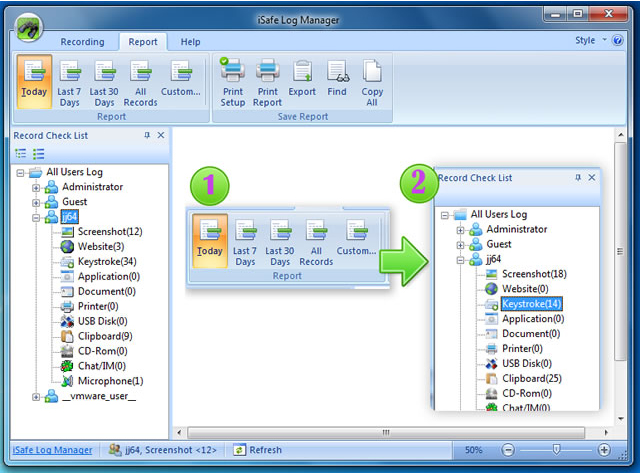640x473 pixels.
Task: Click the Copy All icon
Action: pos(372,82)
